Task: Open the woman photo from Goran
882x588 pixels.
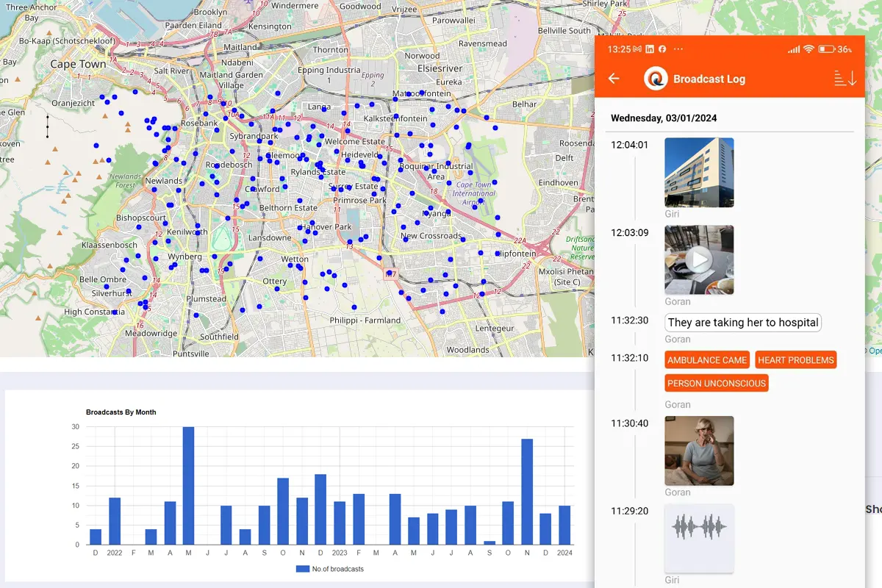Action: (699, 451)
